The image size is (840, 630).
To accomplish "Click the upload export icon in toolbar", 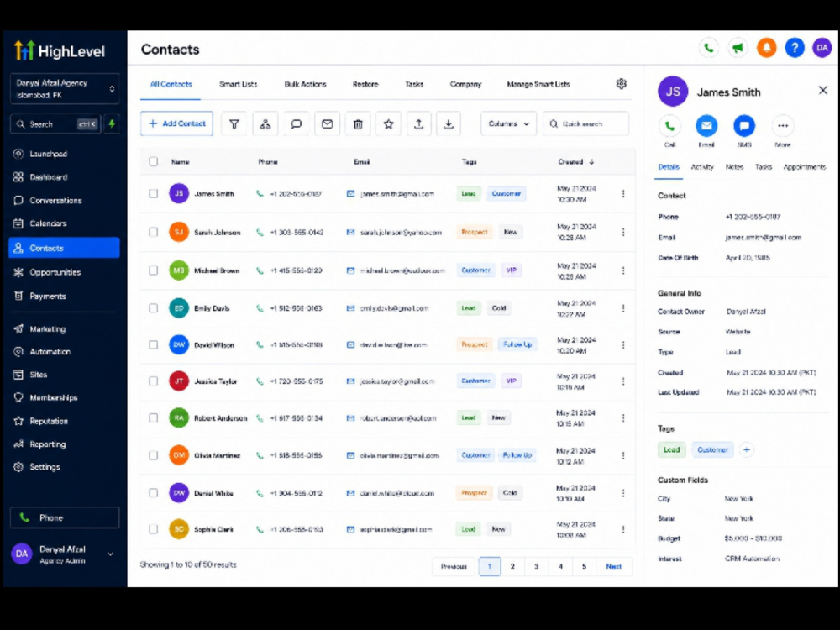I will (x=419, y=123).
